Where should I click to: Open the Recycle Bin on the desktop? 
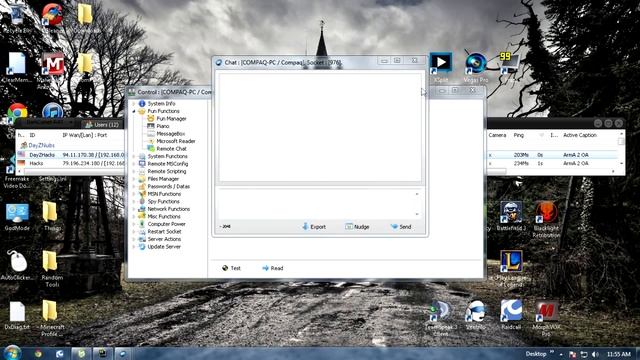click(17, 18)
